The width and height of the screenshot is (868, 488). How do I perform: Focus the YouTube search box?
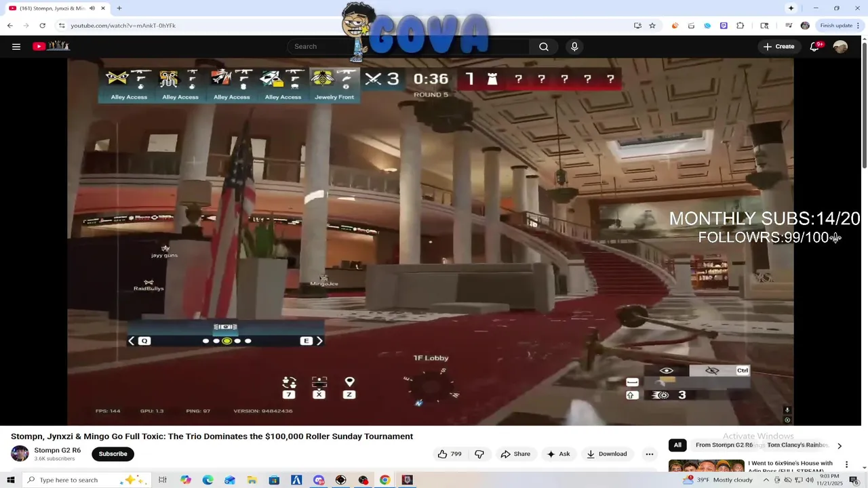[x=407, y=47]
